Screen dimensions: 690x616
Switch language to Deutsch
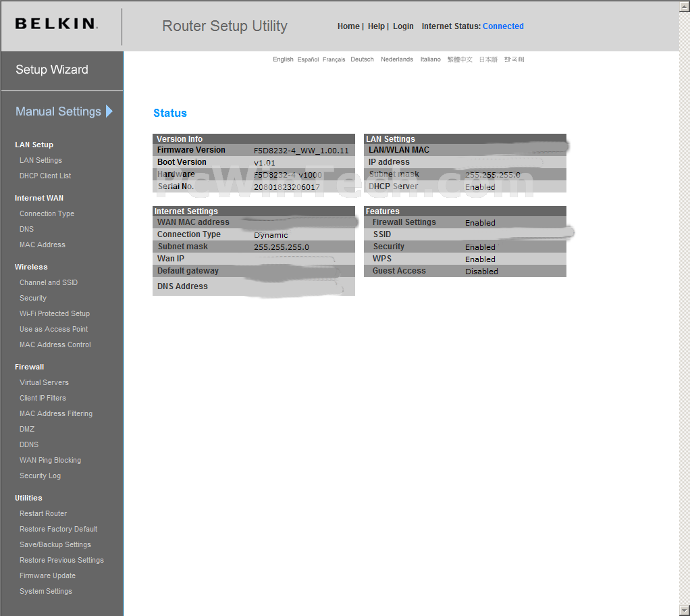click(x=362, y=59)
